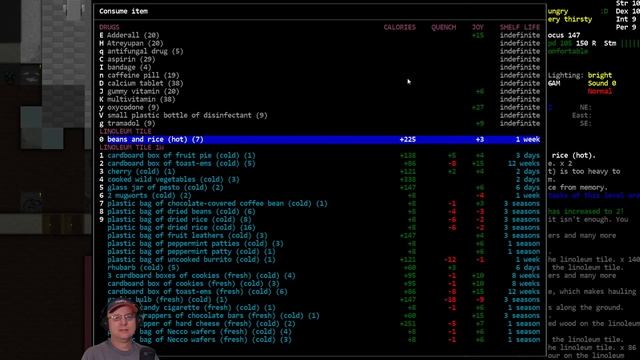The width and height of the screenshot is (640, 360).
Task: Click the Dex stat in the sidebar
Action: click(x=628, y=11)
